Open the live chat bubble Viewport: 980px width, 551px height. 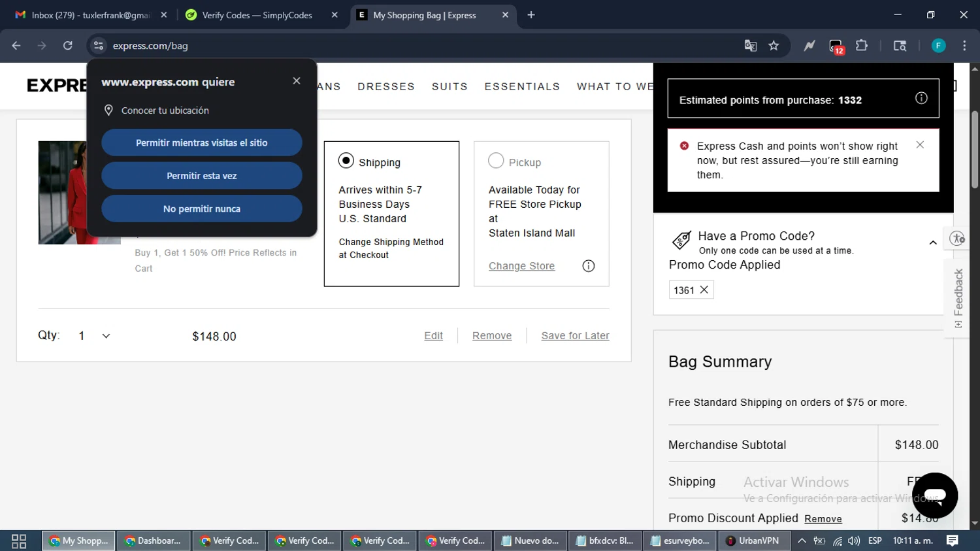click(935, 495)
